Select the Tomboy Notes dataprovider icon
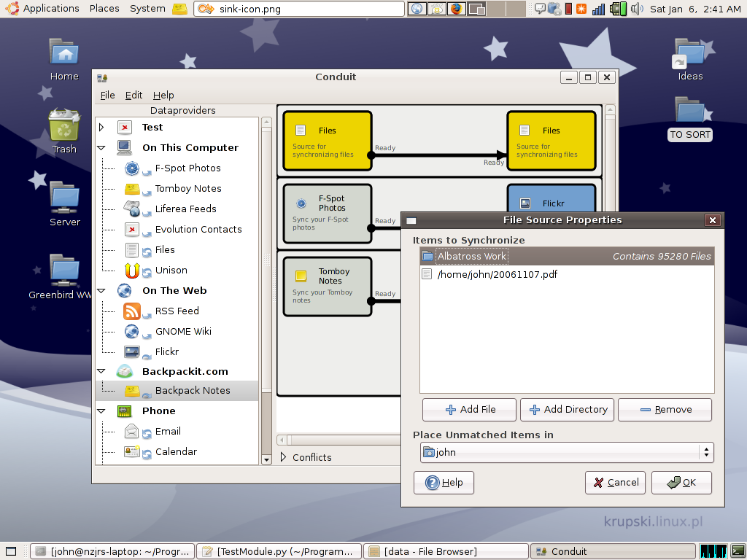This screenshot has height=560, width=747. pyautogui.click(x=132, y=189)
